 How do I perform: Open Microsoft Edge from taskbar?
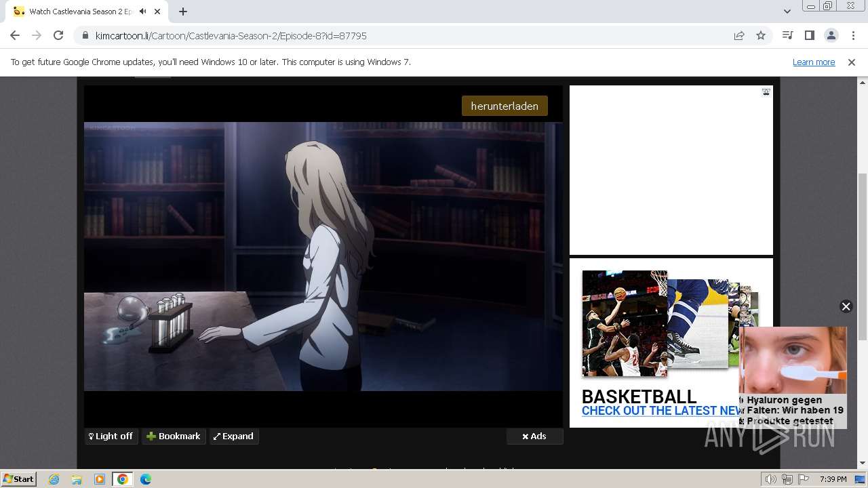click(x=145, y=479)
